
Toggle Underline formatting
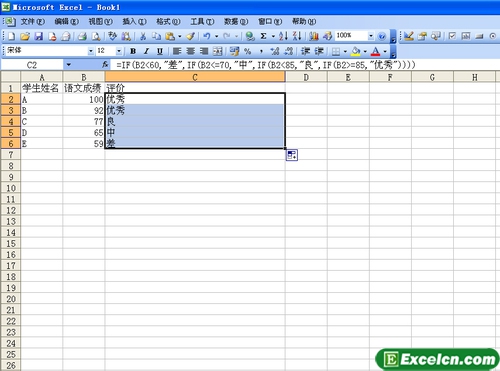coord(160,51)
